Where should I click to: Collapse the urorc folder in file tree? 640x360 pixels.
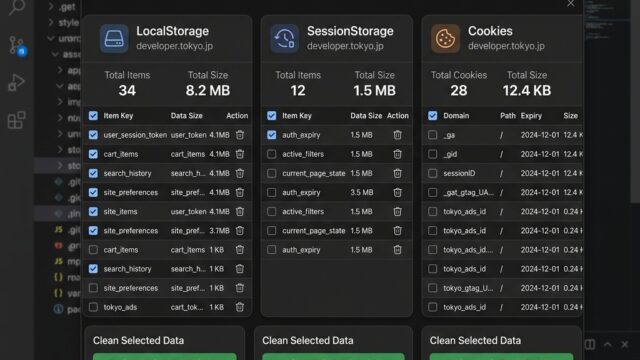pos(51,38)
